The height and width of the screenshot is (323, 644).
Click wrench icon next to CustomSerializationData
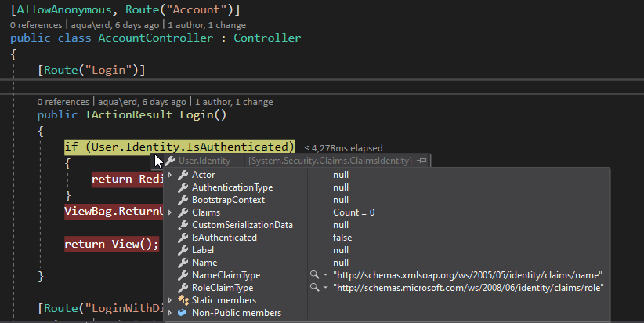click(183, 225)
